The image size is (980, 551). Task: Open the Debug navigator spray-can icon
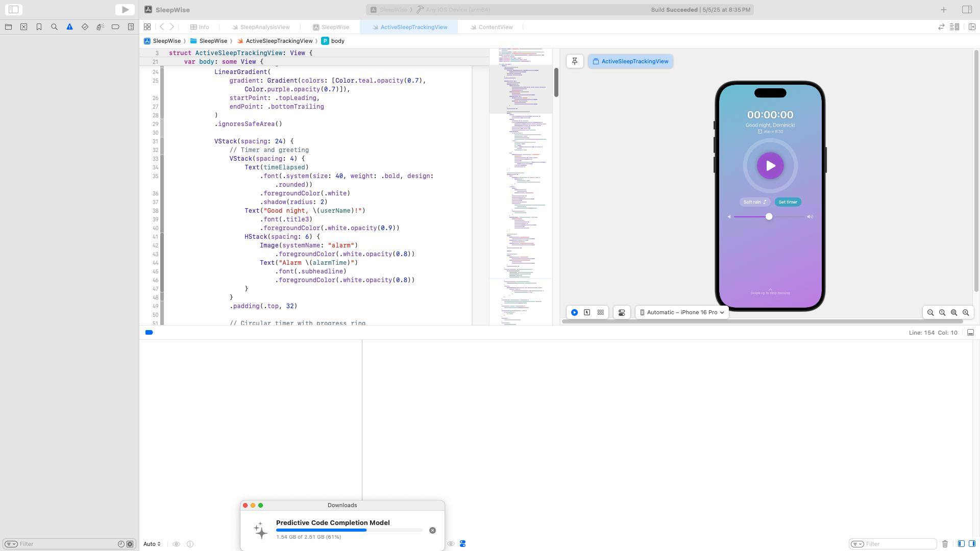pos(100,27)
